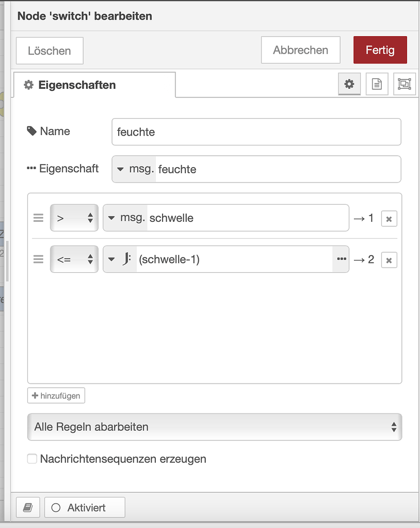Open the '<=' operator dropdown
The width and height of the screenshot is (420, 528).
(x=74, y=259)
